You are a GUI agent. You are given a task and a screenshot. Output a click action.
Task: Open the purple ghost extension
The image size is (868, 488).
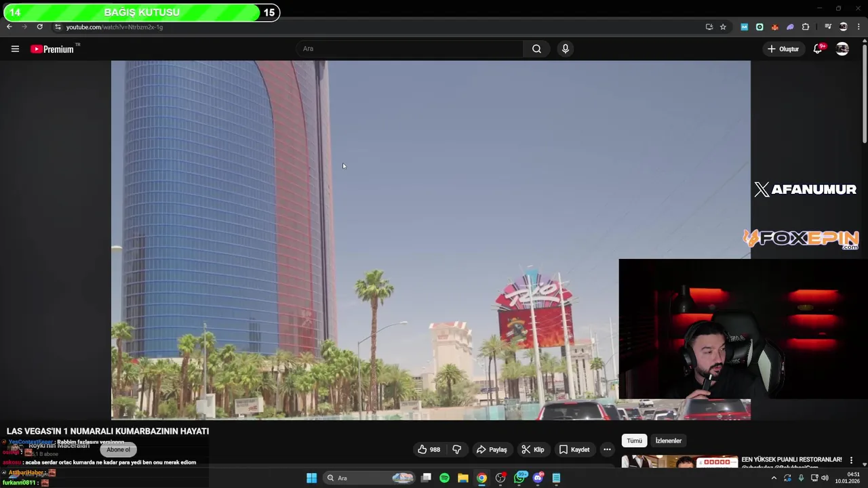[x=790, y=27]
